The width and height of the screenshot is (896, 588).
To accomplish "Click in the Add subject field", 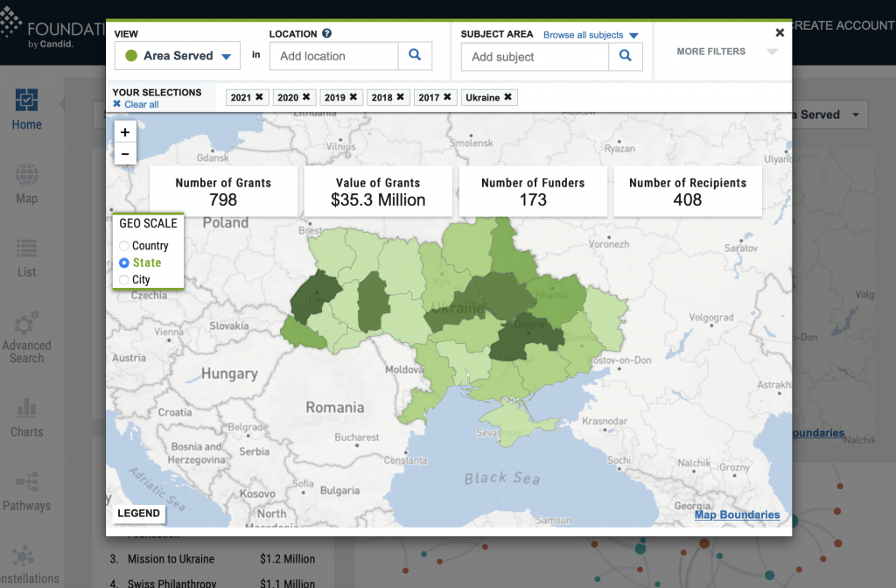I will tap(535, 57).
